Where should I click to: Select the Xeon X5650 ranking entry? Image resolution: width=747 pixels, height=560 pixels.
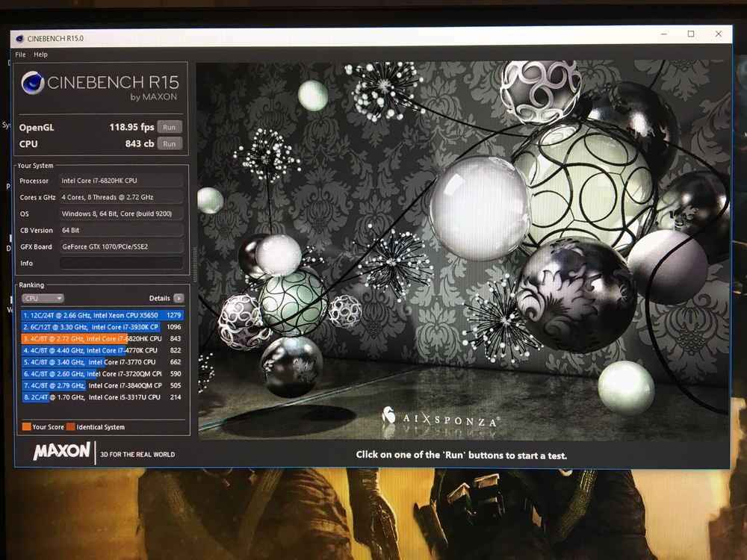coord(102,315)
